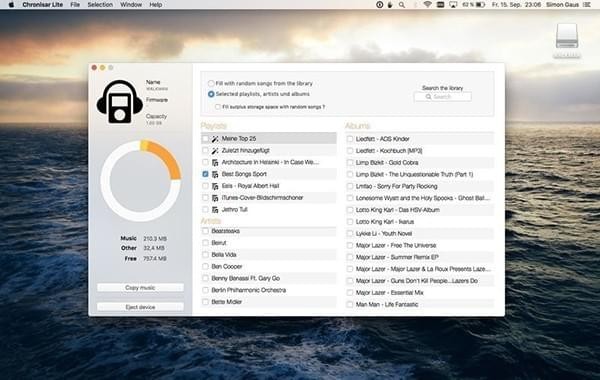Click the Wi-Fi status icon in the menu bar
Viewport: 600px width, 380px height.
coord(427,5)
